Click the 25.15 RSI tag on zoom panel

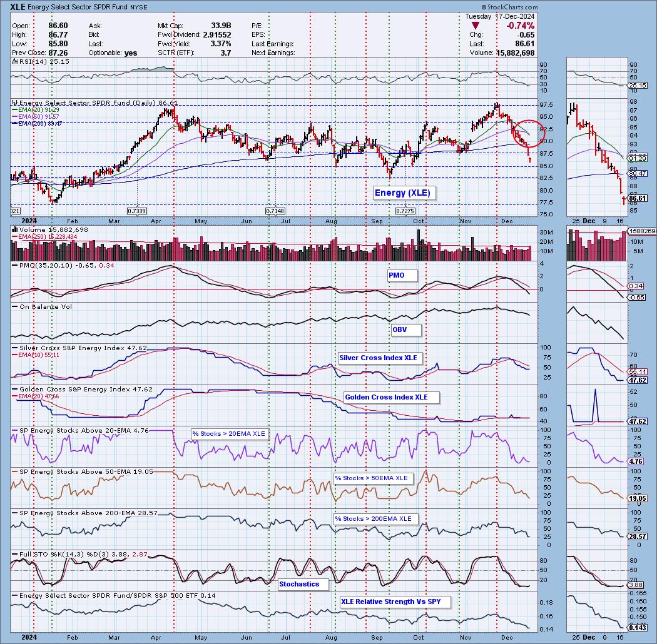pos(638,86)
